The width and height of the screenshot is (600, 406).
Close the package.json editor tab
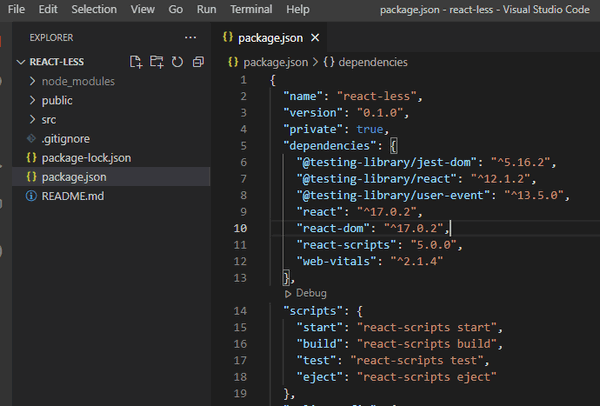click(315, 38)
